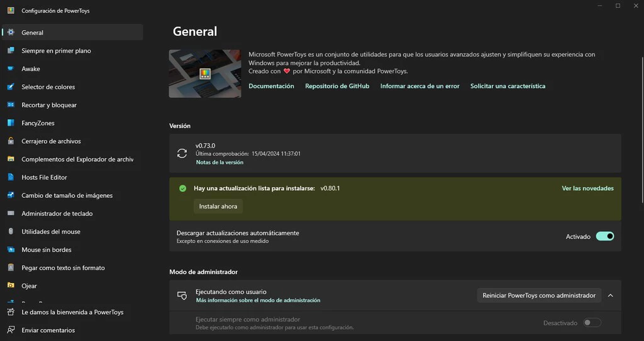Click the Ojear icon
This screenshot has width=644, height=341.
(11, 285)
